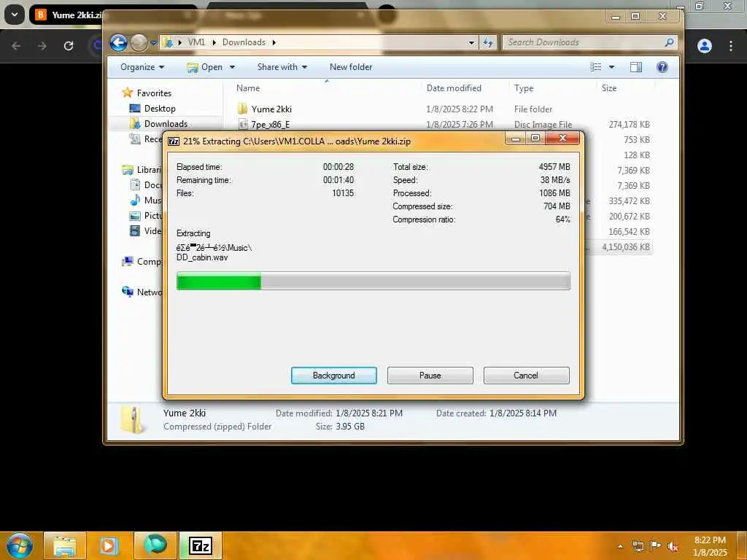747x560 pixels.
Task: Open the browser three-dot menu
Action: tap(731, 46)
